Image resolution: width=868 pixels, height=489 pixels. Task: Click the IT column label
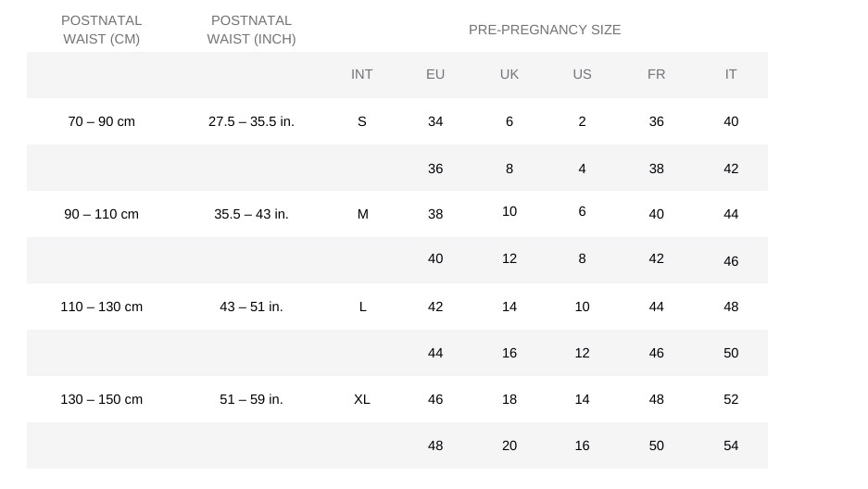click(x=731, y=74)
